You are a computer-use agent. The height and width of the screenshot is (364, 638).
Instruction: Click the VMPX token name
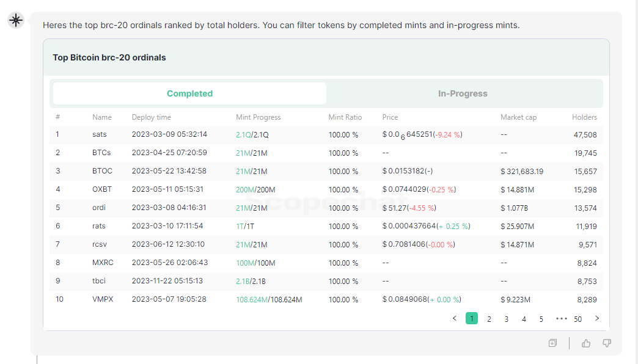coord(103,299)
